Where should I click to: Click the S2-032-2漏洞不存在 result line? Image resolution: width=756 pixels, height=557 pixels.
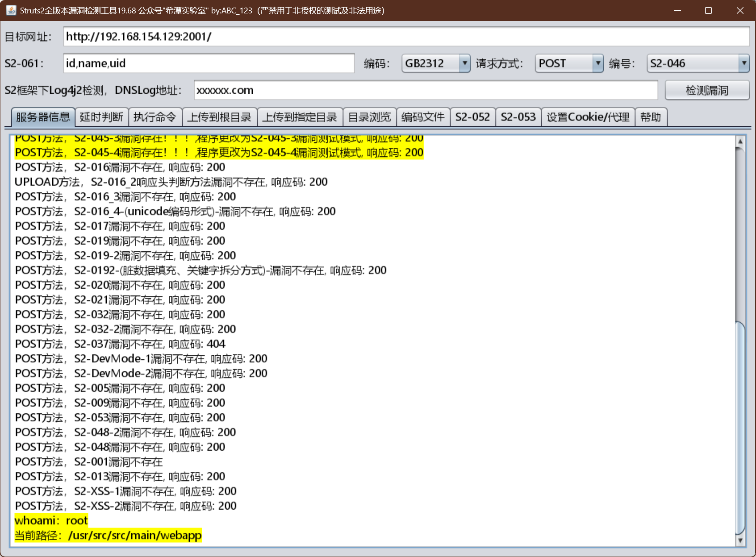[125, 329]
